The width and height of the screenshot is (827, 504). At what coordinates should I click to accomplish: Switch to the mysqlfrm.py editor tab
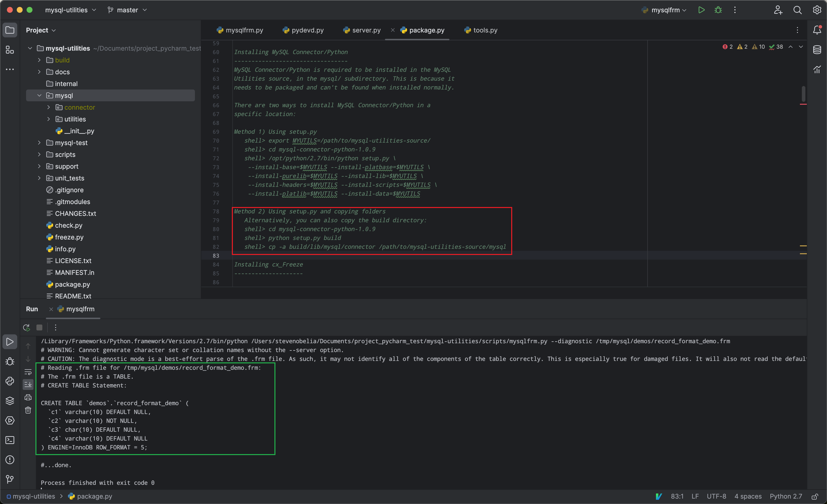coord(244,30)
